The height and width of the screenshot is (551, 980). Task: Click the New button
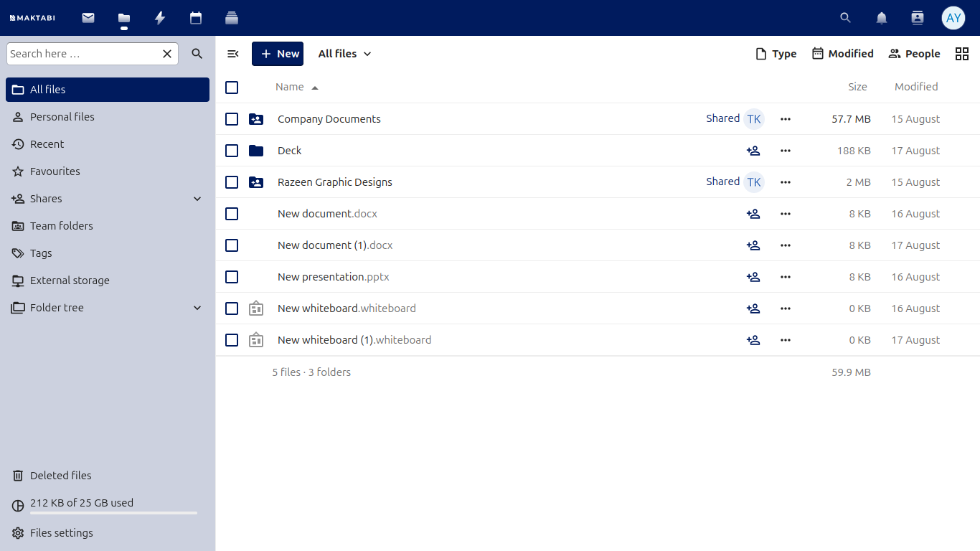pos(278,54)
